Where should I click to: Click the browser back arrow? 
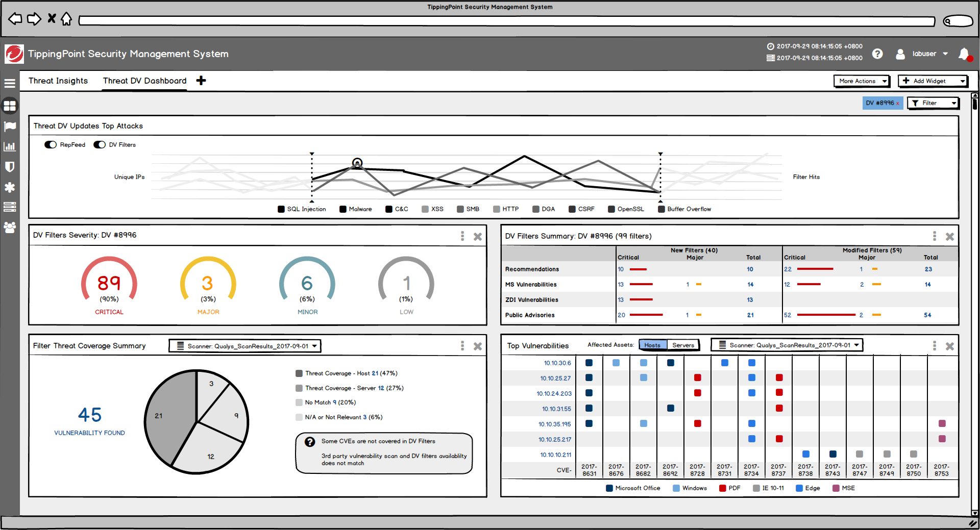point(15,19)
